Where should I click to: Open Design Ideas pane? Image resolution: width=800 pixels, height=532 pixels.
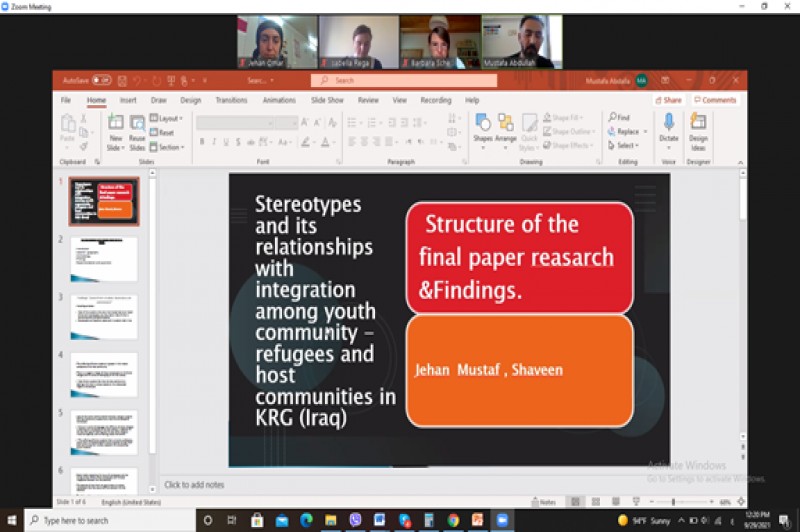tap(698, 128)
